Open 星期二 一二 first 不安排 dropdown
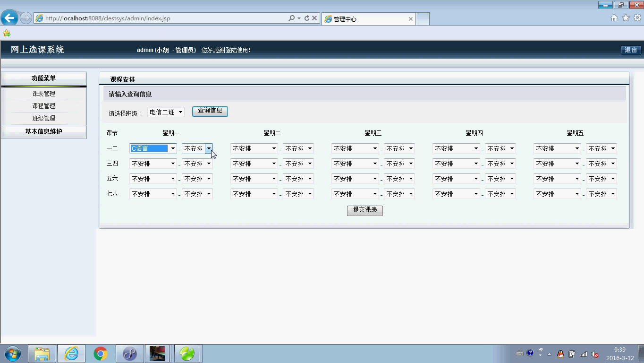The image size is (644, 363). click(254, 148)
